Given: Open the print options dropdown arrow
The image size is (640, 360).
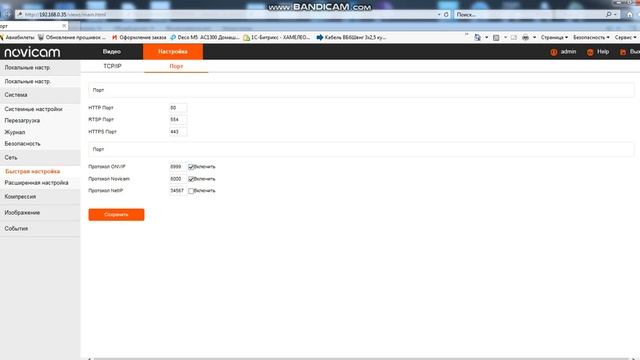Looking at the screenshot, I should pyautogui.click(x=534, y=37).
